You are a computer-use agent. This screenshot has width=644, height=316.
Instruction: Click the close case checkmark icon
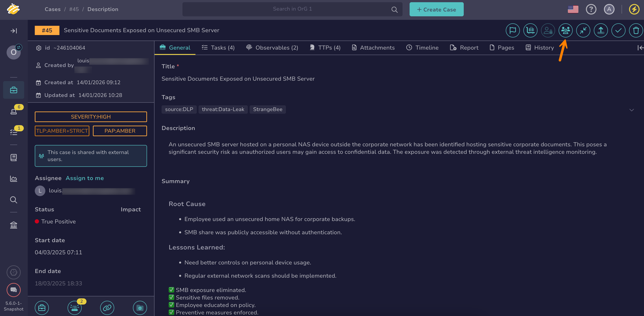tap(618, 31)
